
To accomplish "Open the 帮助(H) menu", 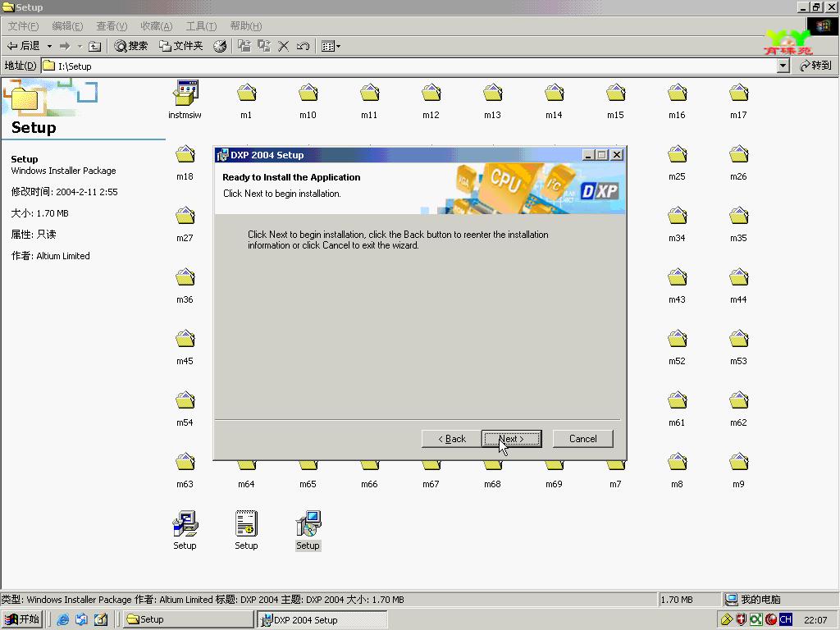I will tap(246, 25).
